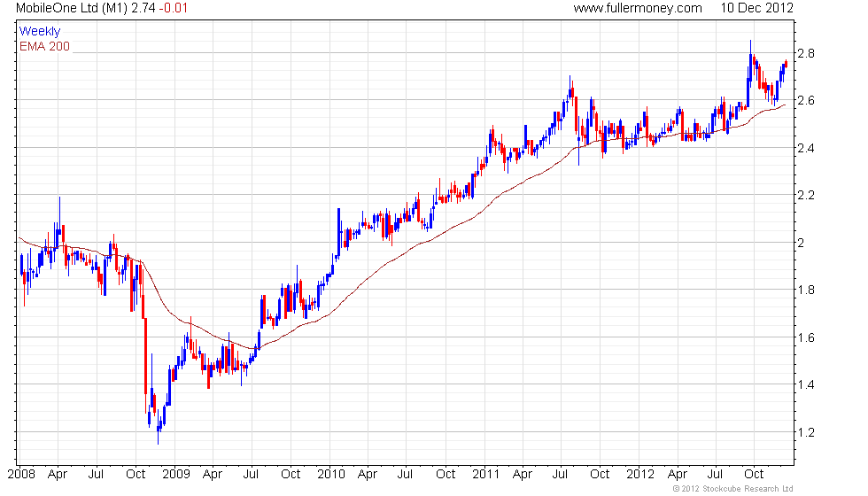Click the 1.4 price axis label
868x496 pixels.
(x=805, y=384)
